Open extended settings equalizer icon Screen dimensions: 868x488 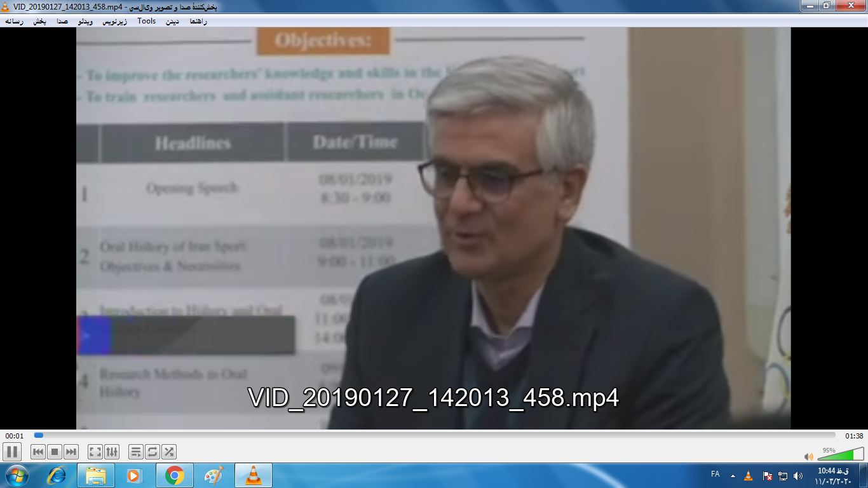pos(111,452)
